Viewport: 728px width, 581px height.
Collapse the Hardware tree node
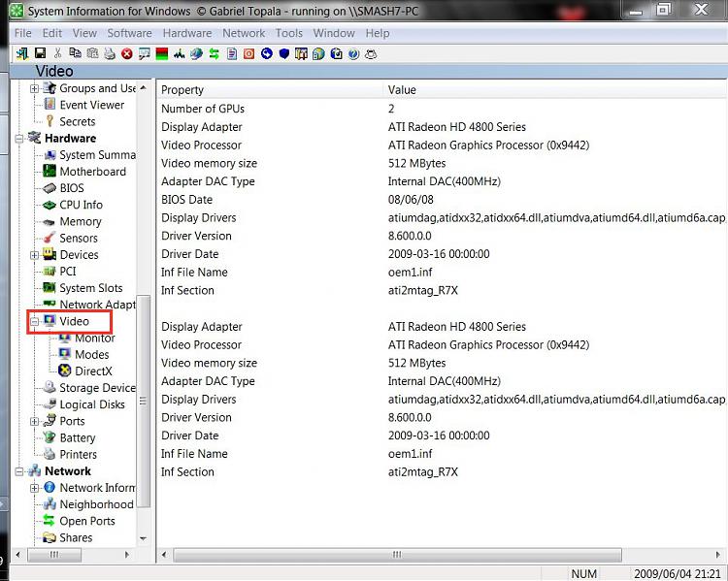[19, 139]
